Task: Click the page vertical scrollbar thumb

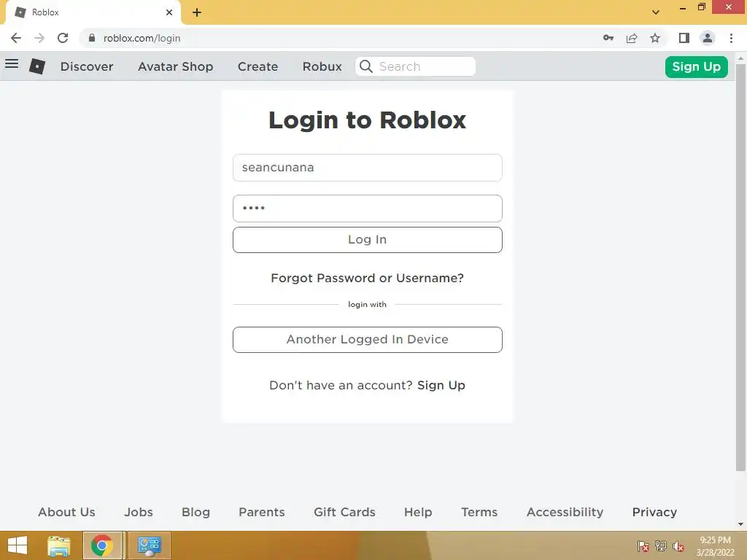Action: pos(740,267)
